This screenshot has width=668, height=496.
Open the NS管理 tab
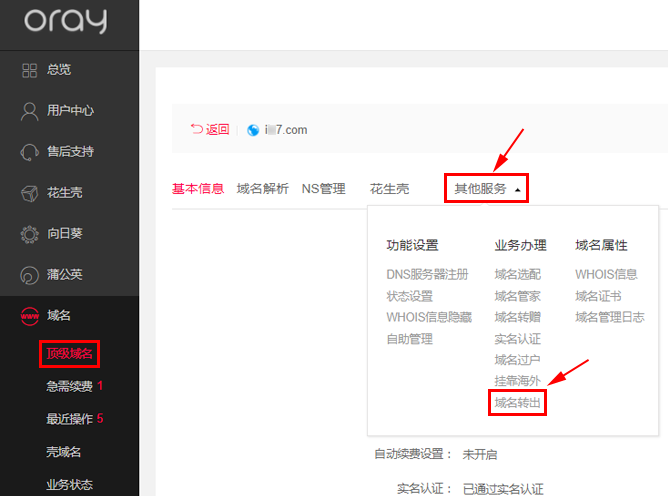click(x=323, y=188)
